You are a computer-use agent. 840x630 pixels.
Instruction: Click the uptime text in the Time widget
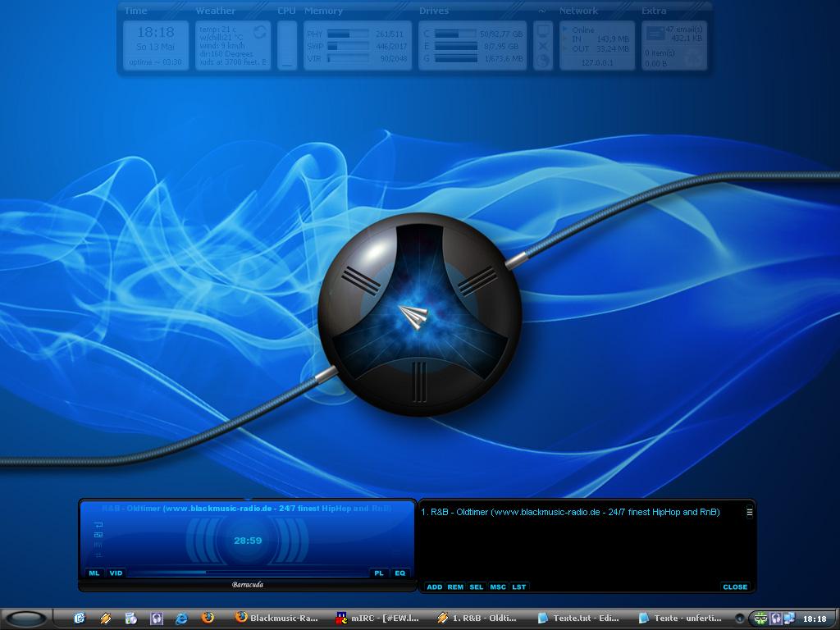[x=155, y=62]
